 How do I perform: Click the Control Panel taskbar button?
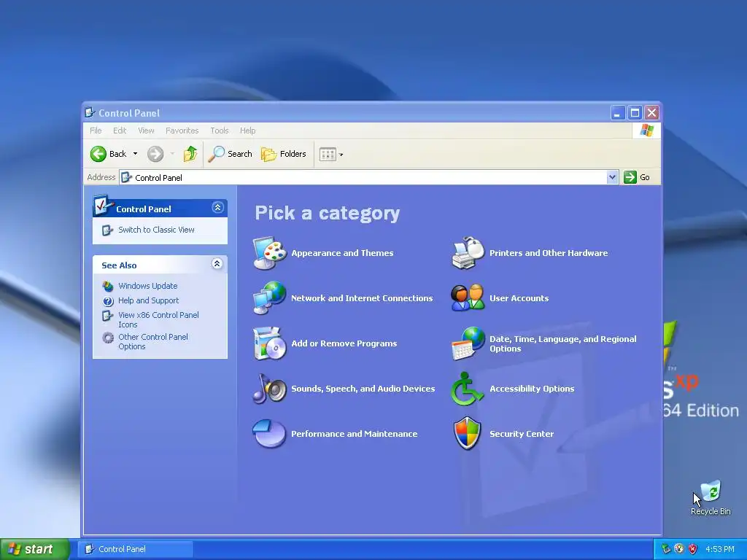[136, 549]
